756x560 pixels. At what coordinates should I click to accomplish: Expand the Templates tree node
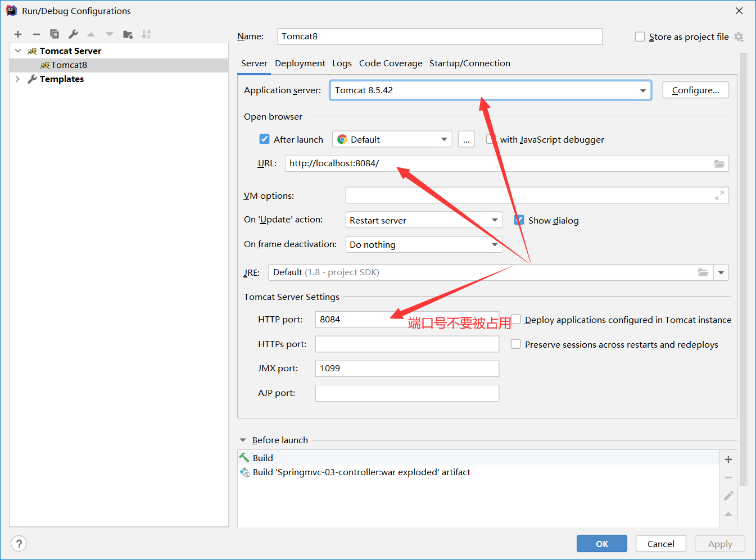(x=18, y=79)
